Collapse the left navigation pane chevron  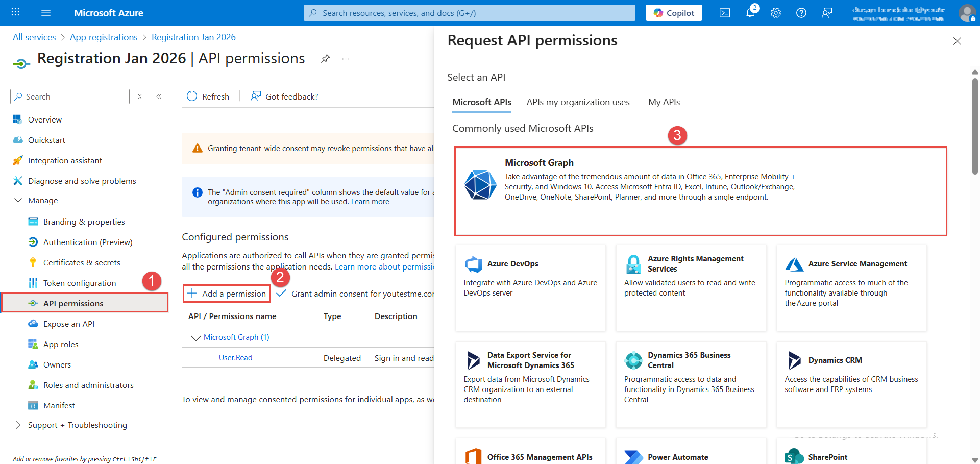159,96
